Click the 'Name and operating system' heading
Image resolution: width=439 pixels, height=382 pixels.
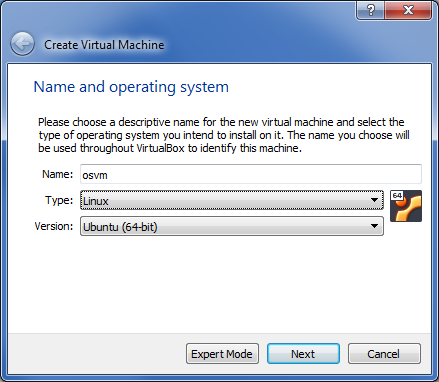click(131, 87)
